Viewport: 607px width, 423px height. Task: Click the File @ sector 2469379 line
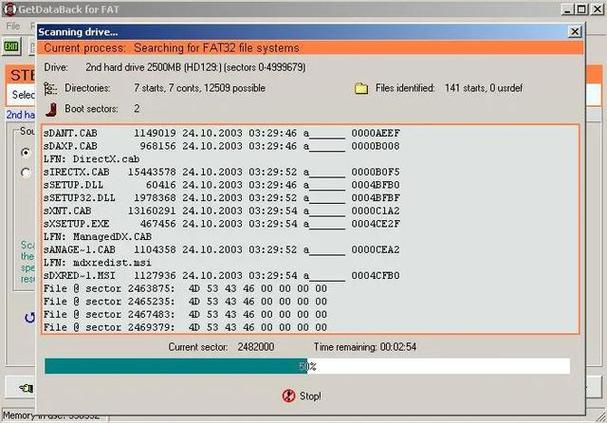185,328
